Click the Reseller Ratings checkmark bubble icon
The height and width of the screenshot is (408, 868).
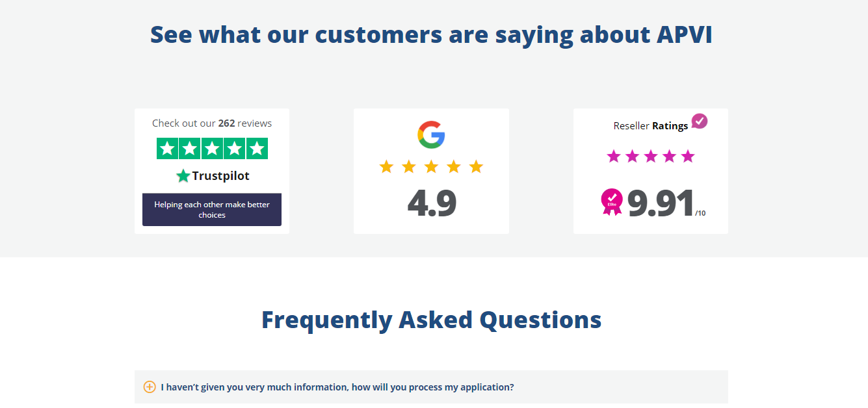pyautogui.click(x=699, y=121)
